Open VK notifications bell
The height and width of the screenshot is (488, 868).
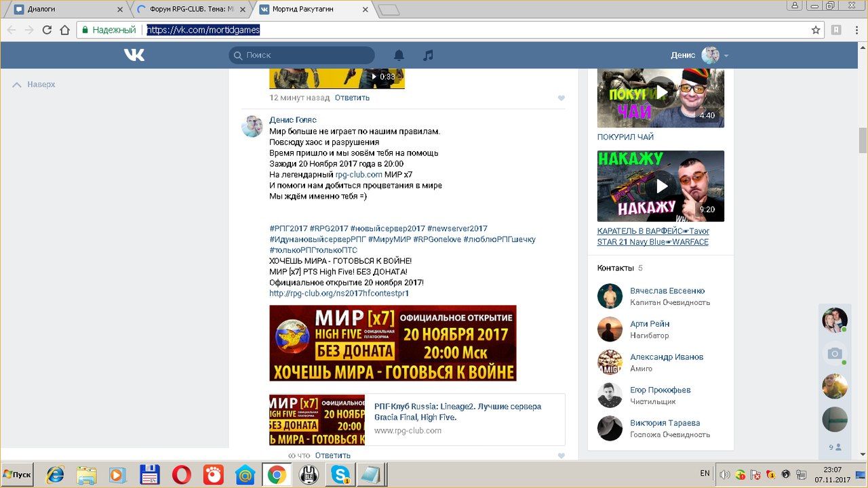click(399, 56)
